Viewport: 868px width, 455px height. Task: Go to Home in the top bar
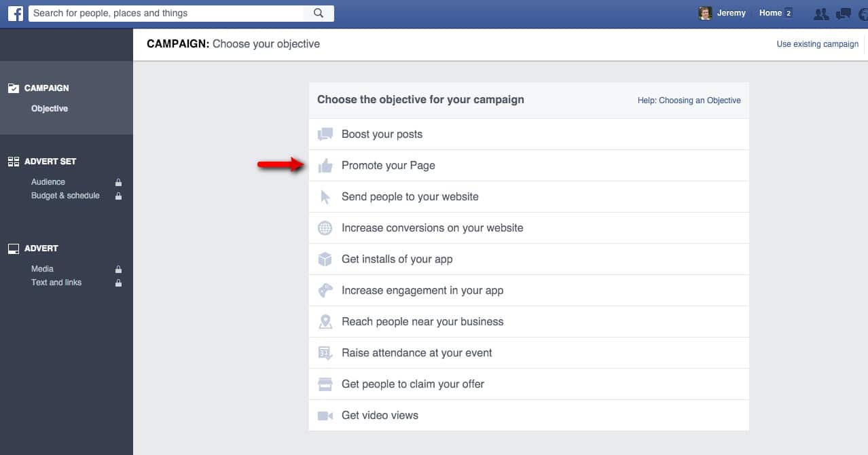click(x=770, y=13)
